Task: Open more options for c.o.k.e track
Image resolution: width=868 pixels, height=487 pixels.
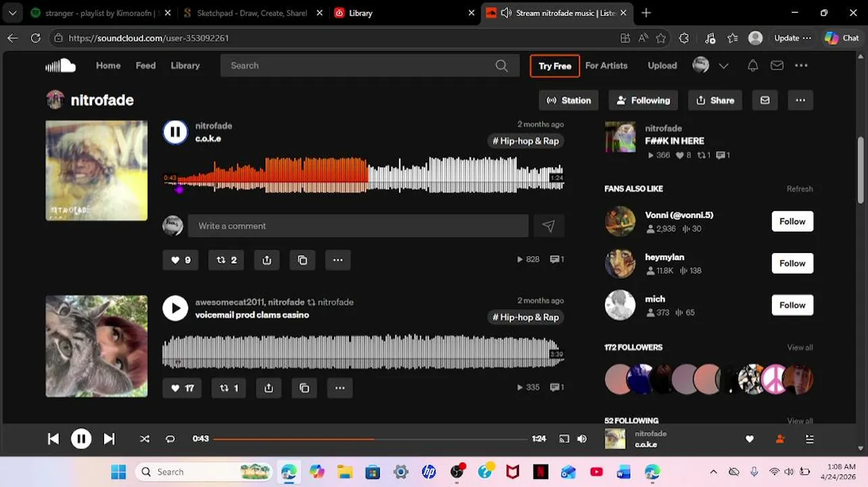Action: coord(338,260)
